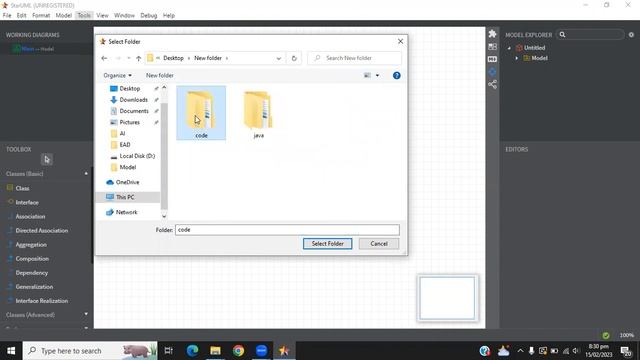
Task: Open File Explorer from the taskbar
Action: point(216,351)
